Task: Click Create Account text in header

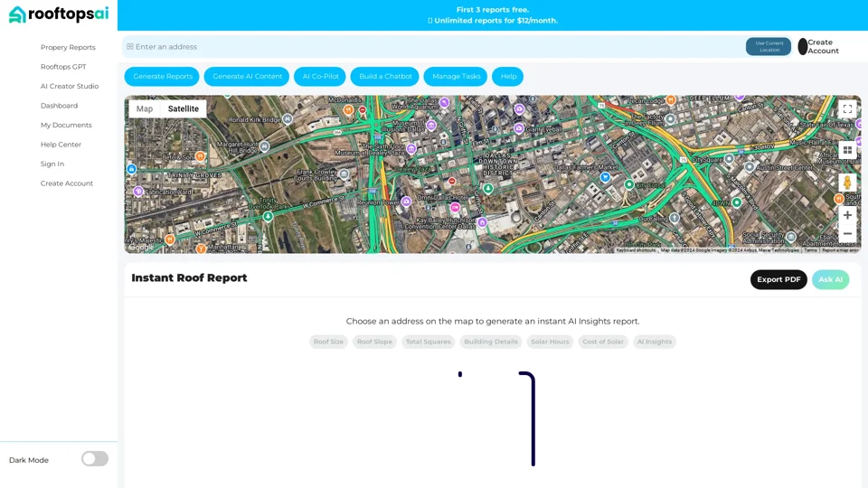Action: tap(823, 46)
